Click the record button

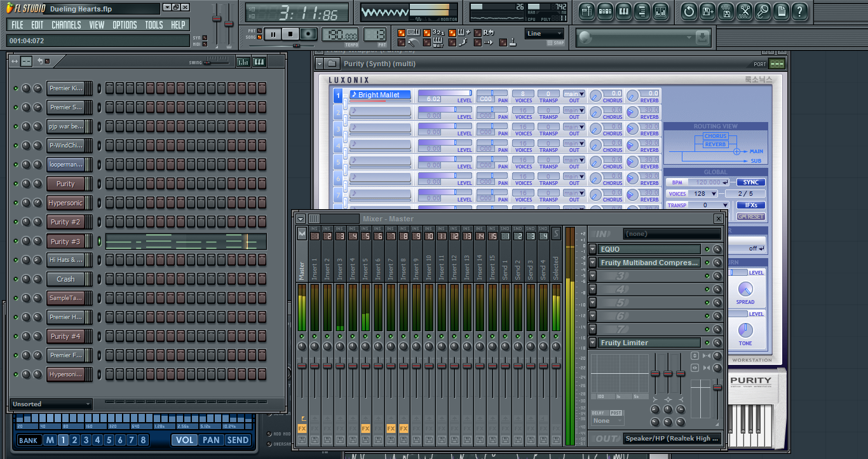(309, 34)
